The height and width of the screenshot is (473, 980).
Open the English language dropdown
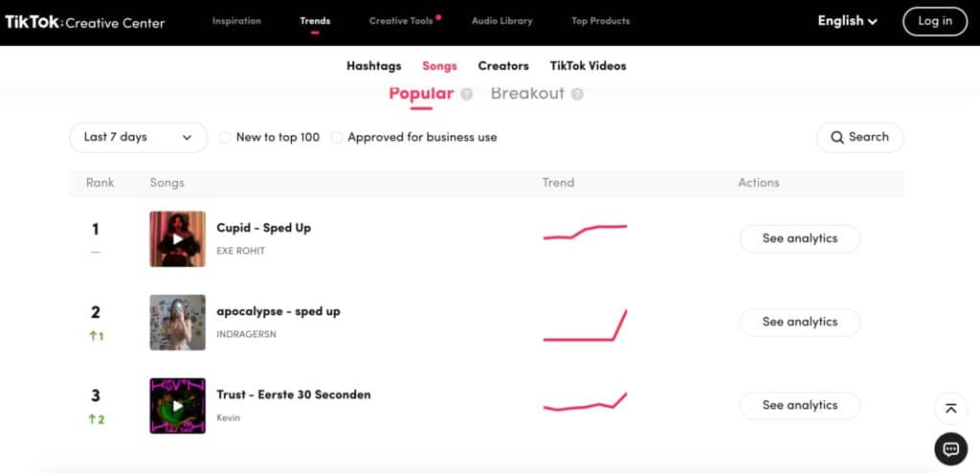coord(848,21)
